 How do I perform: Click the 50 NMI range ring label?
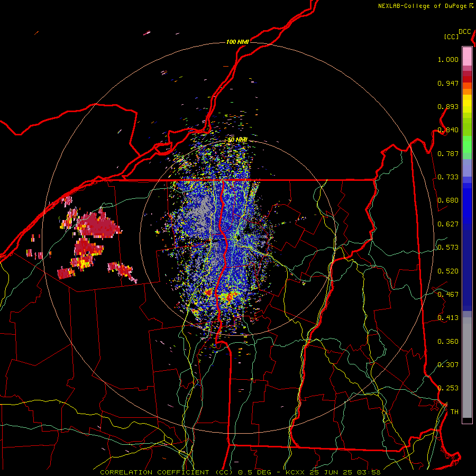pyautogui.click(x=237, y=140)
